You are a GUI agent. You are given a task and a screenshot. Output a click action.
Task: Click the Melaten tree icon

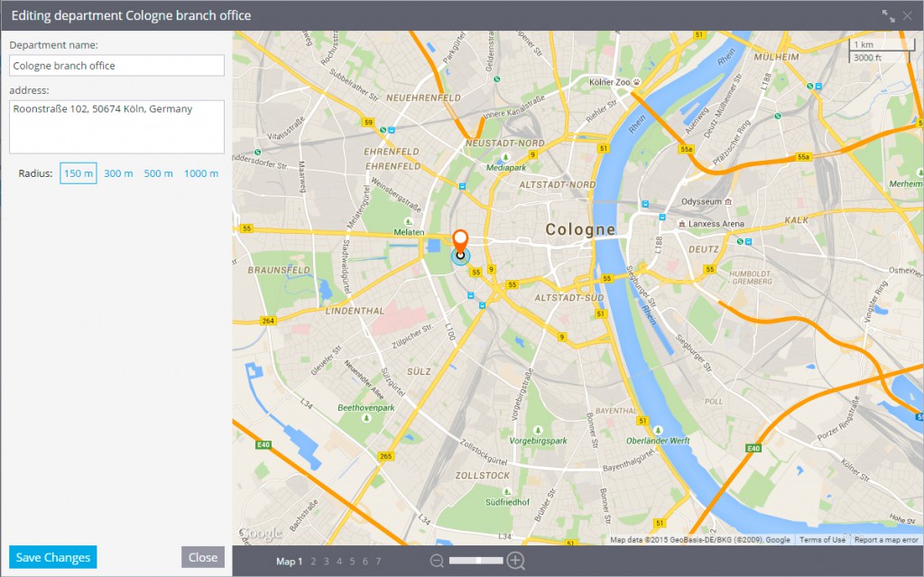(x=409, y=222)
